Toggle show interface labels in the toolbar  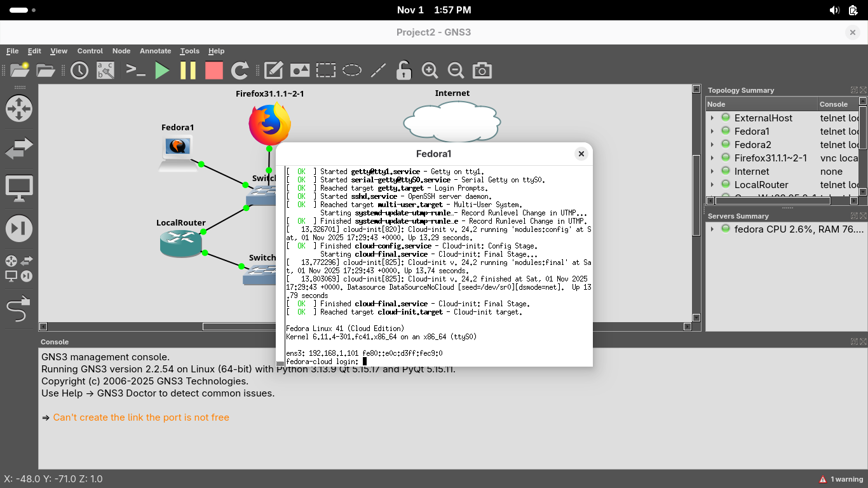(x=105, y=71)
